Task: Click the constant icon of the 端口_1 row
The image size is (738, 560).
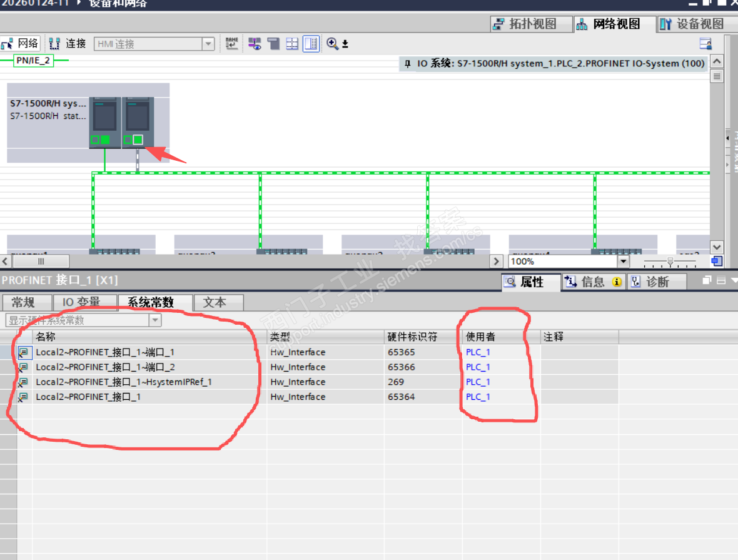Action: tap(24, 352)
